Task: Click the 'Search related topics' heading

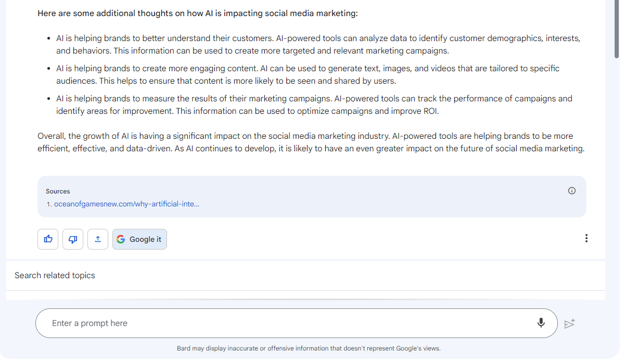Action: [x=55, y=275]
